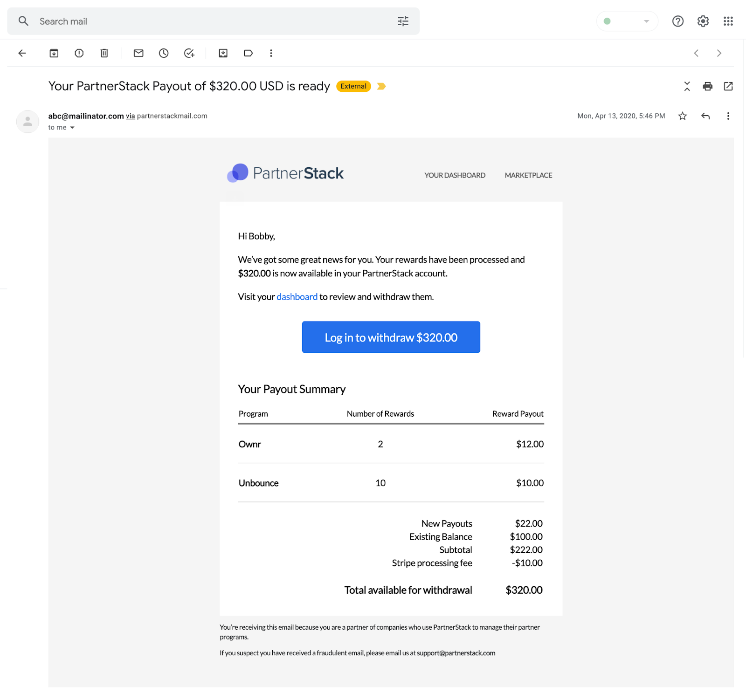
Task: Mark email as unread
Action: point(138,53)
